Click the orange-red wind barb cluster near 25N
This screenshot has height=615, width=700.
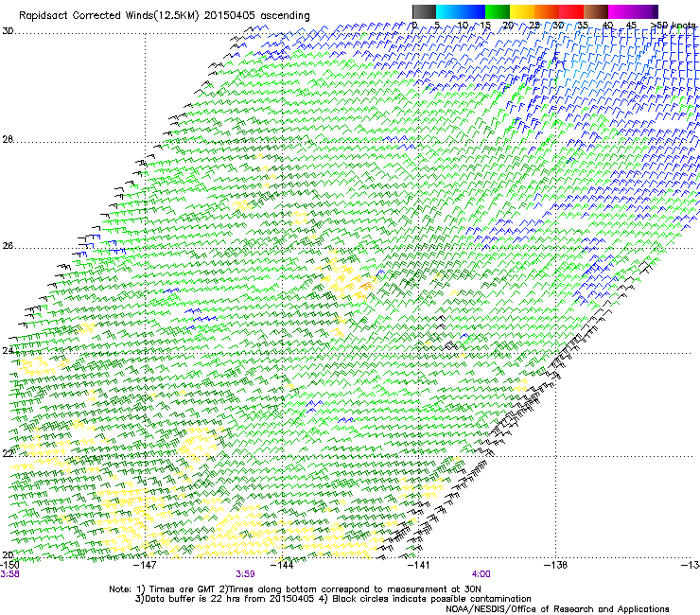[366, 285]
